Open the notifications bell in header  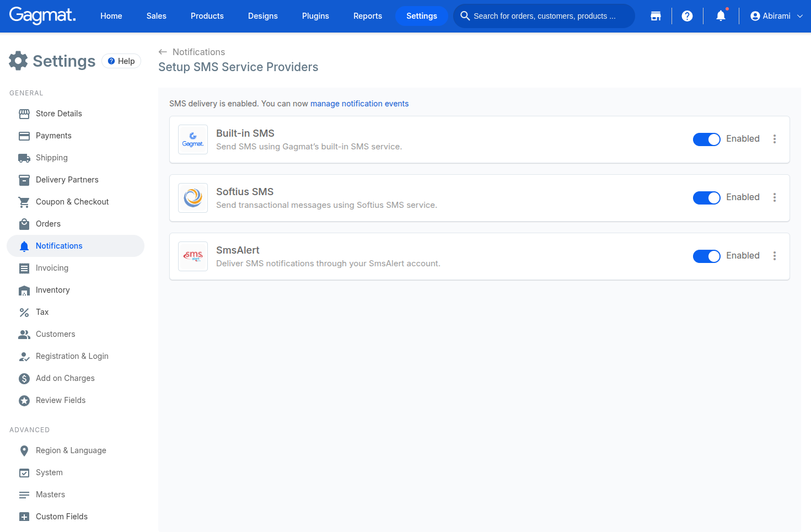721,16
